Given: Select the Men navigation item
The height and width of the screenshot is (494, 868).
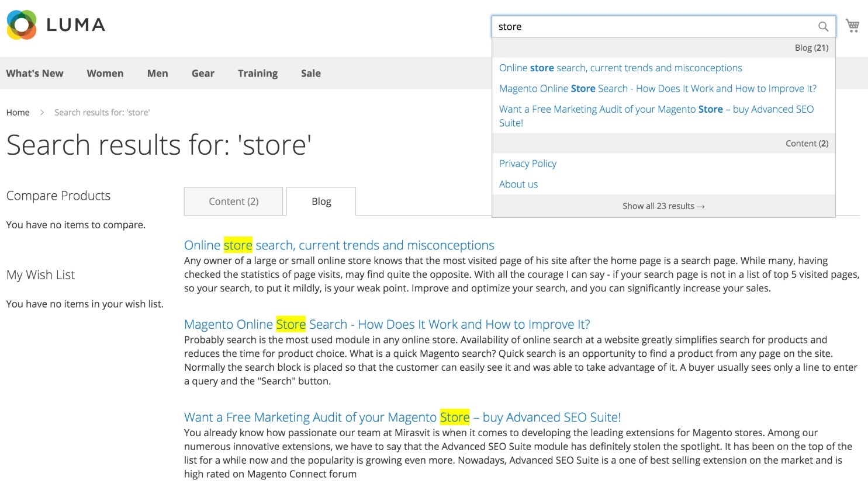Looking at the screenshot, I should (157, 74).
